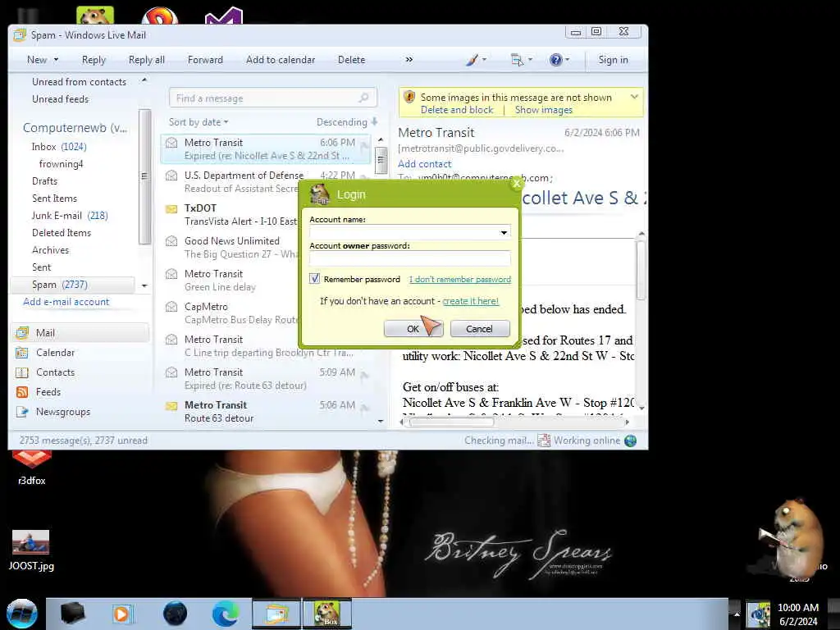Show hidden icons in system tray
This screenshot has width=840, height=630.
(x=737, y=614)
